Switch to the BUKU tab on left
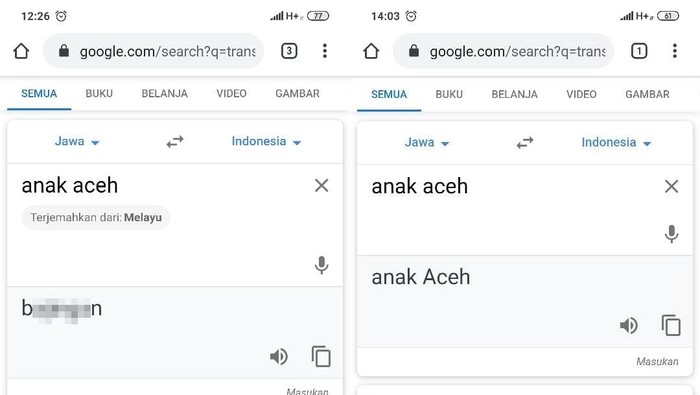The height and width of the screenshot is (395, 700). pyautogui.click(x=99, y=93)
